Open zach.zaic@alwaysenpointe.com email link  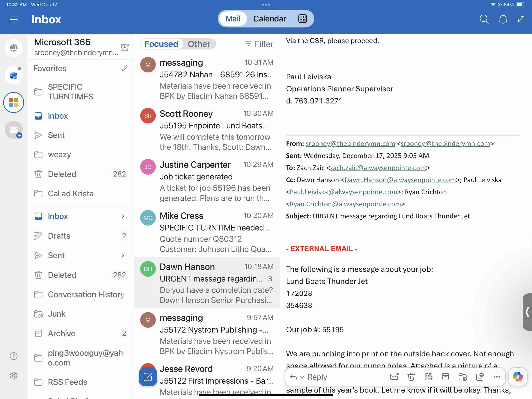tap(378, 168)
